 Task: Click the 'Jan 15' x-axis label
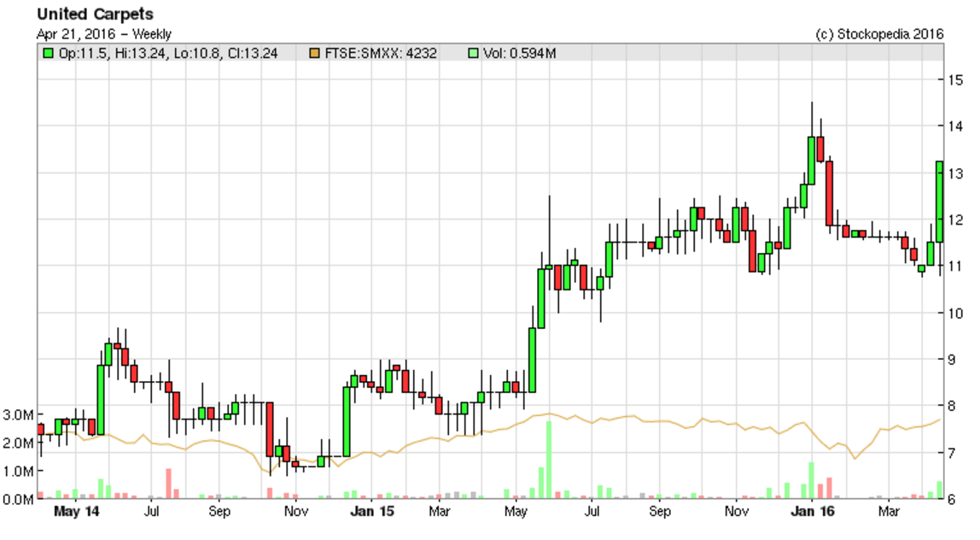(x=372, y=511)
